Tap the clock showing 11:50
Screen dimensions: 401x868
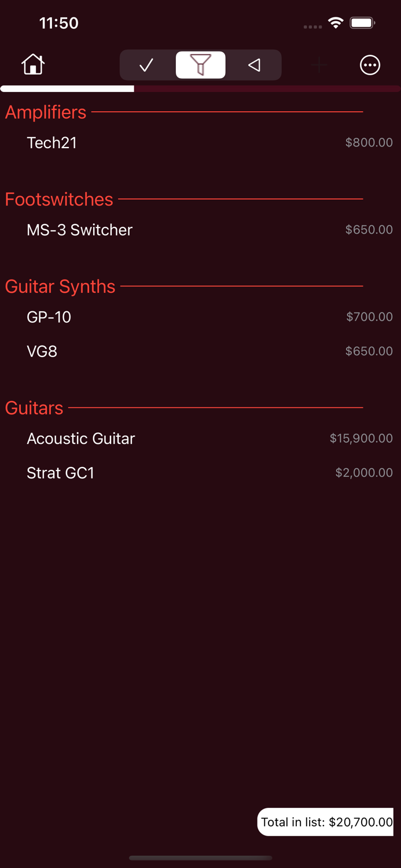(58, 23)
